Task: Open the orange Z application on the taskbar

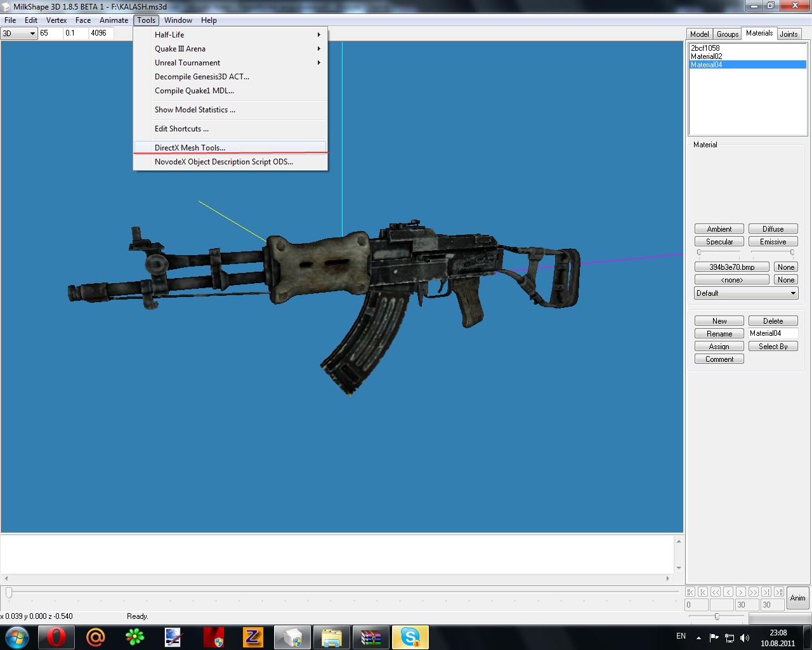Action: (252, 637)
